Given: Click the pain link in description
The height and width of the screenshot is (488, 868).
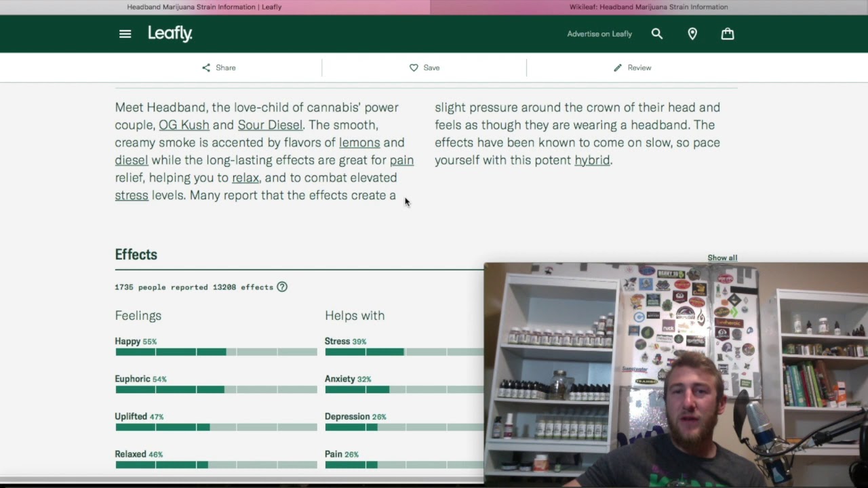Looking at the screenshot, I should point(401,160).
